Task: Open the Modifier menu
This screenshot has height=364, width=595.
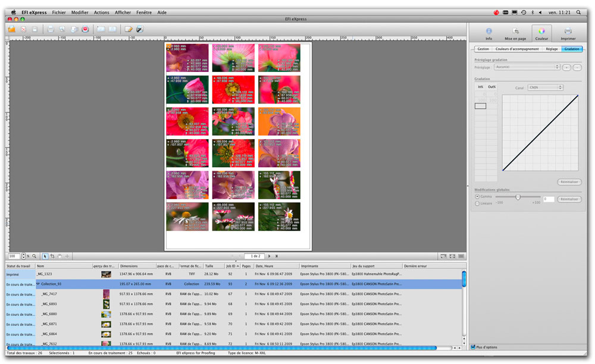Action: (x=80, y=12)
